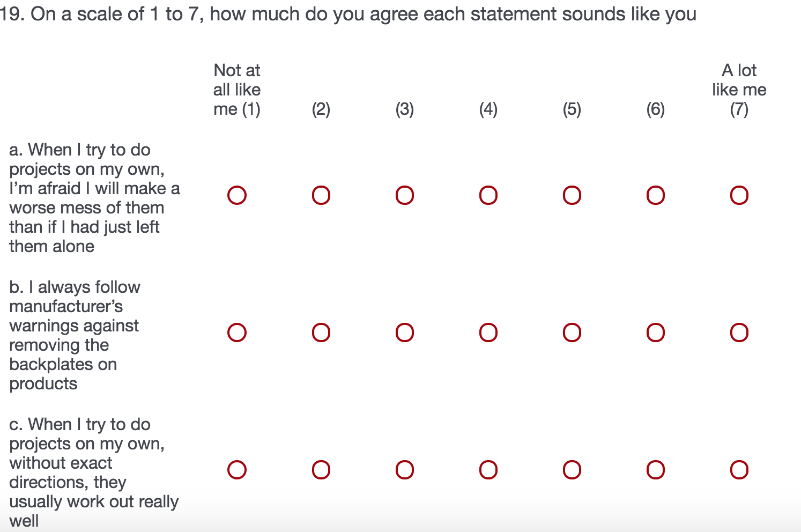The width and height of the screenshot is (801, 532).
Task: Mark rating 5 for statement a
Action: coord(572,195)
